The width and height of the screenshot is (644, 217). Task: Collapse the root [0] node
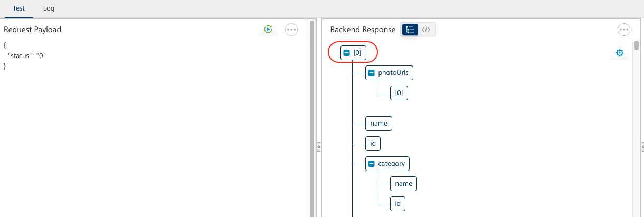click(347, 52)
